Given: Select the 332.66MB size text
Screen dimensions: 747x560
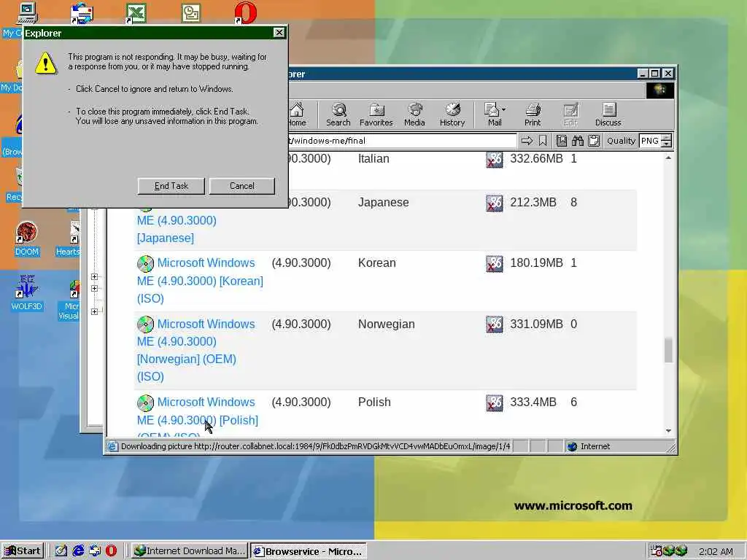Looking at the screenshot, I should (536, 158).
